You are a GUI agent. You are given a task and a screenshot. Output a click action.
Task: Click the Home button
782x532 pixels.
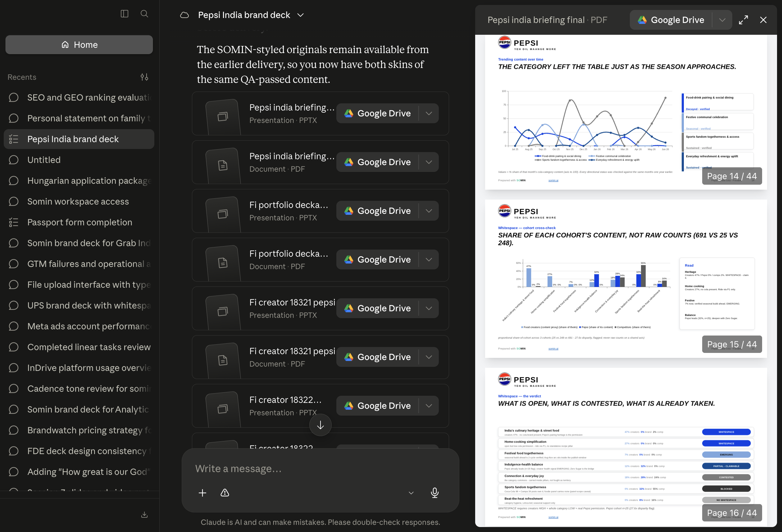[x=79, y=45]
